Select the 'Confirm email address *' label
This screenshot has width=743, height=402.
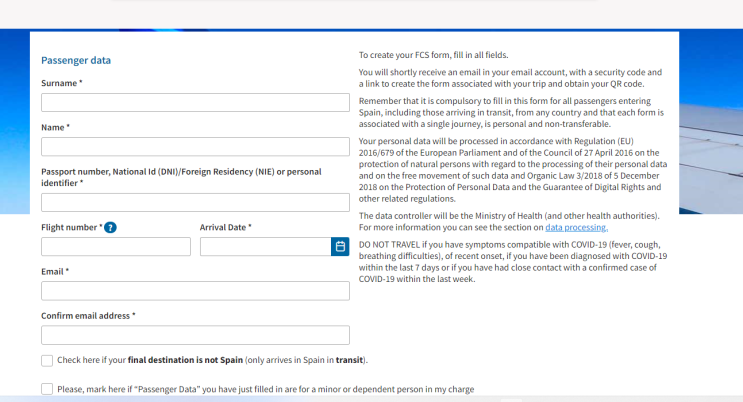[x=88, y=316]
